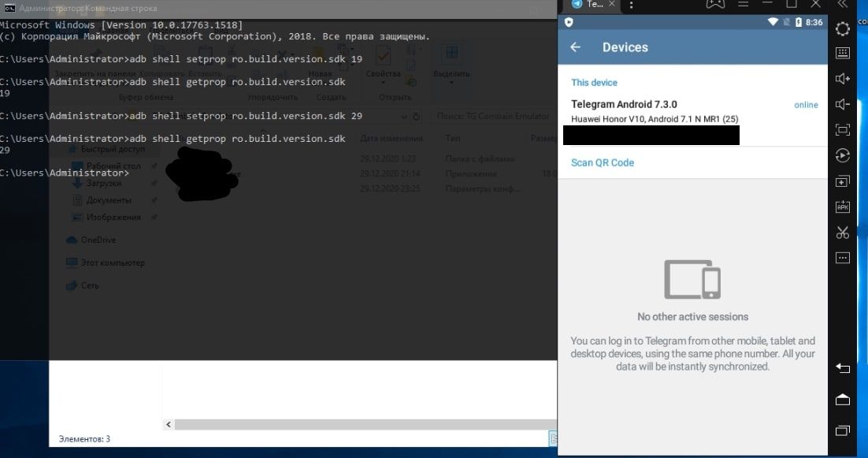The width and height of the screenshot is (868, 458).
Task: Open the gamepad controller settings icon
Action: [x=715, y=5]
